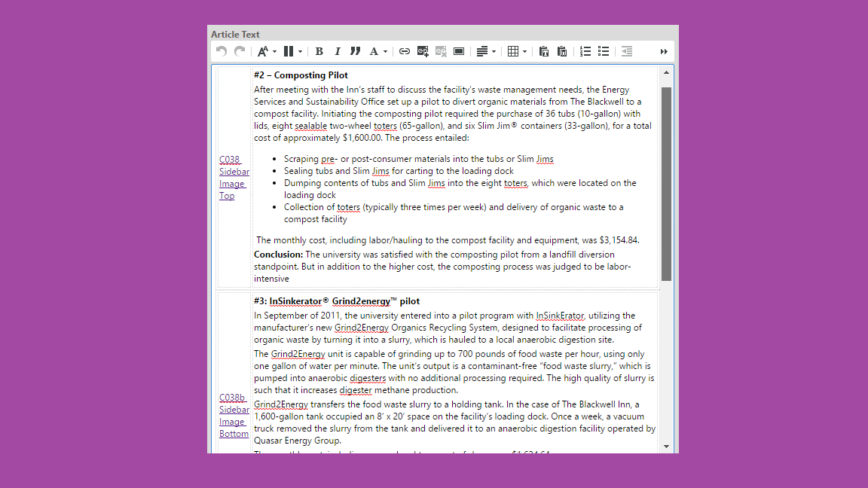This screenshot has width=868, height=488.
Task: Click the paste as text icon
Action: tap(544, 51)
